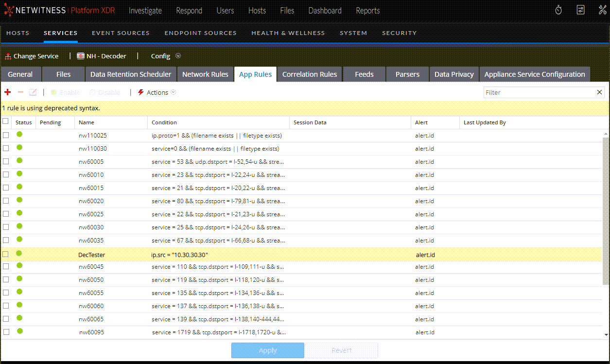
Task: Click the wrench and screwdriver admin icon
Action: (x=602, y=10)
